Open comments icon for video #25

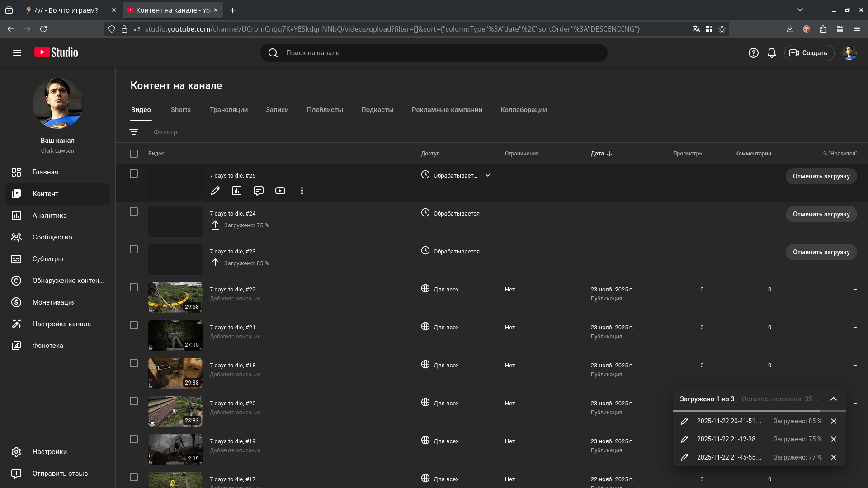point(259,191)
